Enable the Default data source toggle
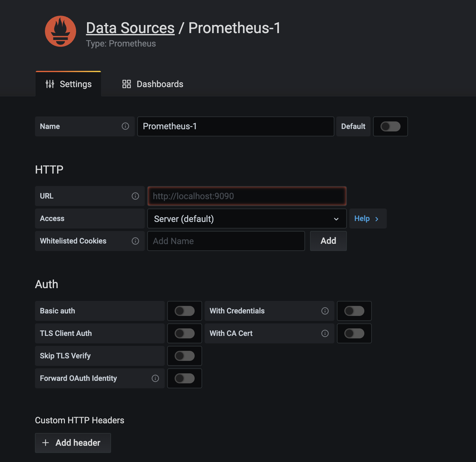Image resolution: width=476 pixels, height=462 pixels. point(390,126)
